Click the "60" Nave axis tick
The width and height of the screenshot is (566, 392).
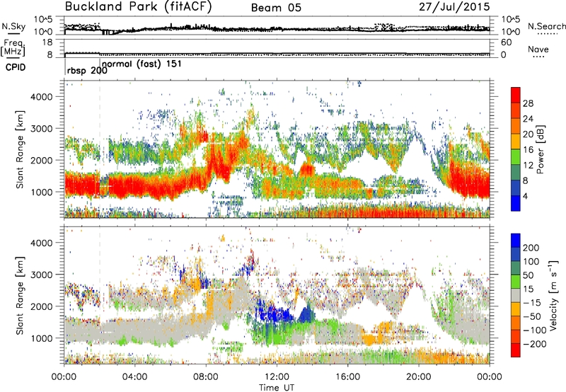[x=506, y=42]
